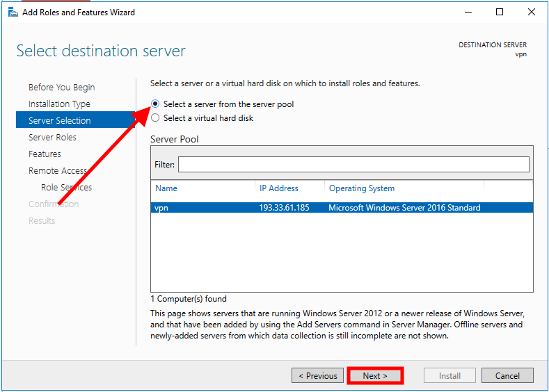Select a server from the server pool
Viewport: 549px width, 392px height.
(x=155, y=104)
